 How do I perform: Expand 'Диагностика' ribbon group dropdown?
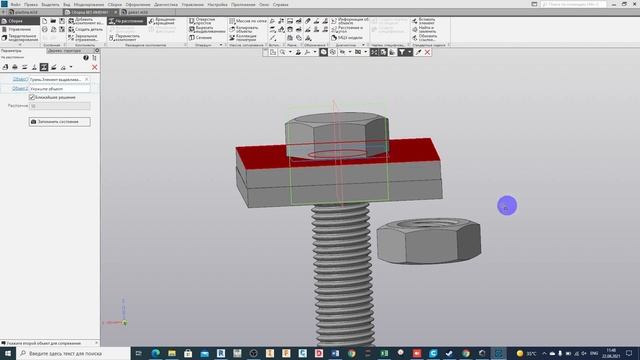pos(363,45)
